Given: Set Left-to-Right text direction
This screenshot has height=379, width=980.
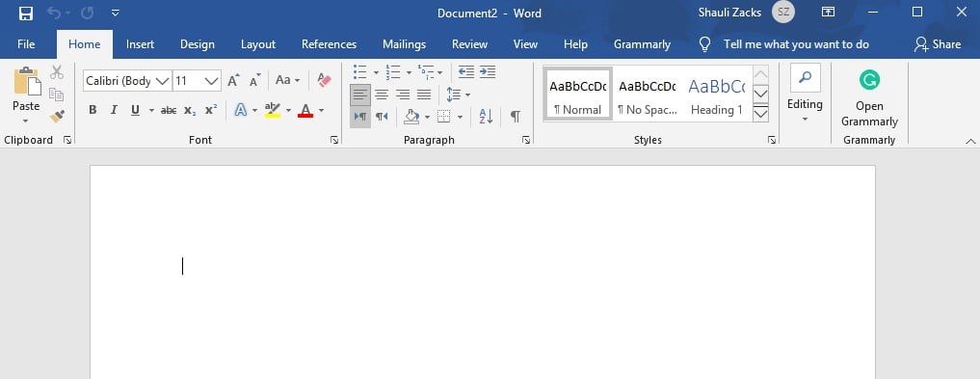Looking at the screenshot, I should tap(360, 117).
